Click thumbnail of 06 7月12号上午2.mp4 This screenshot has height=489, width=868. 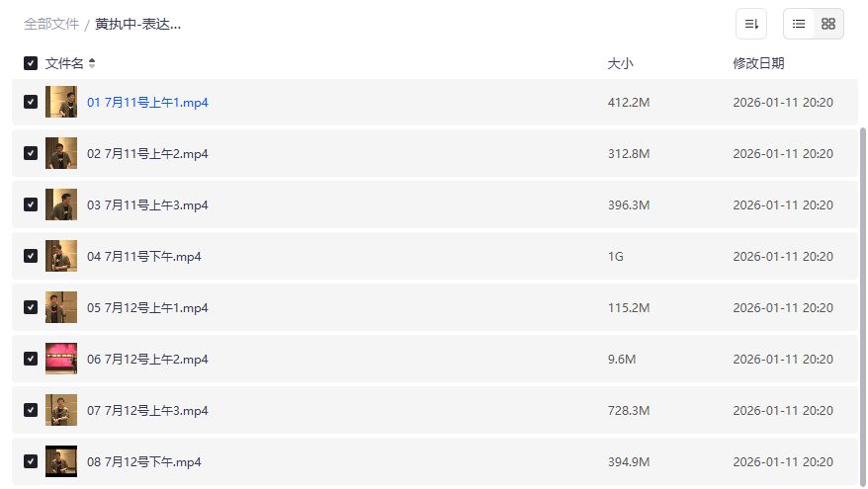[61, 359]
